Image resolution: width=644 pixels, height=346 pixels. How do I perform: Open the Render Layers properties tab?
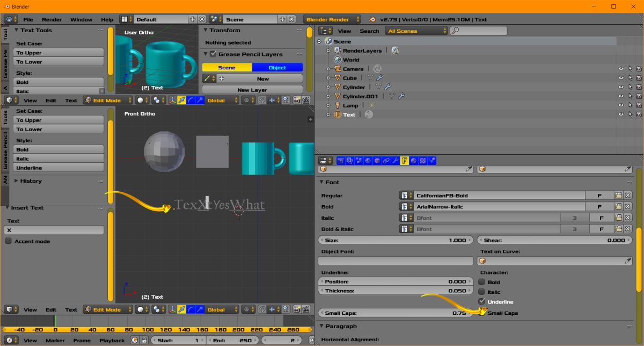click(x=349, y=161)
